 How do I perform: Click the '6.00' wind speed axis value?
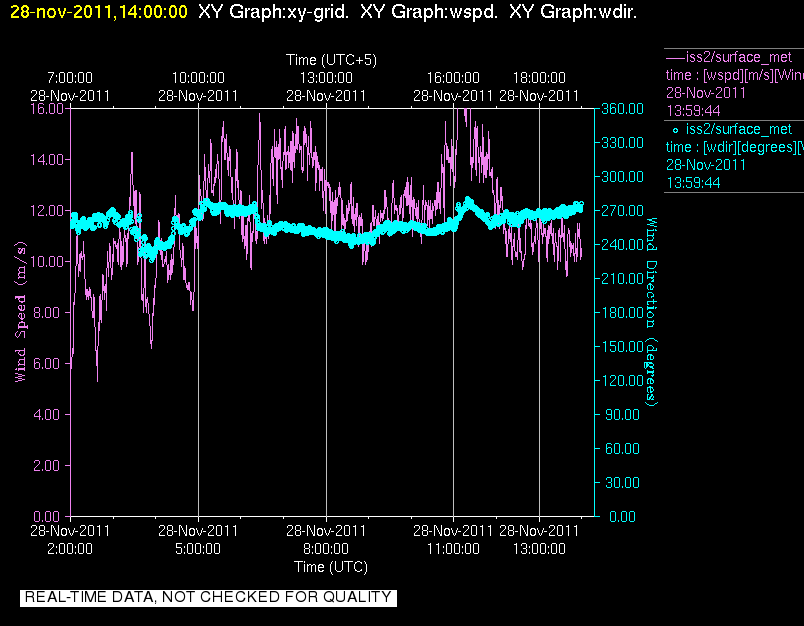(x=49, y=364)
